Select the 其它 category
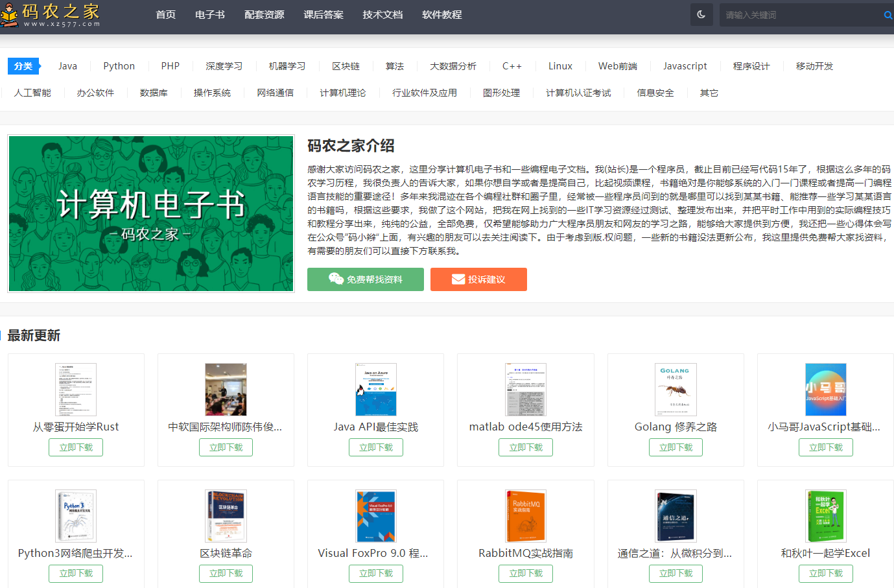The height and width of the screenshot is (588, 894). [x=709, y=93]
